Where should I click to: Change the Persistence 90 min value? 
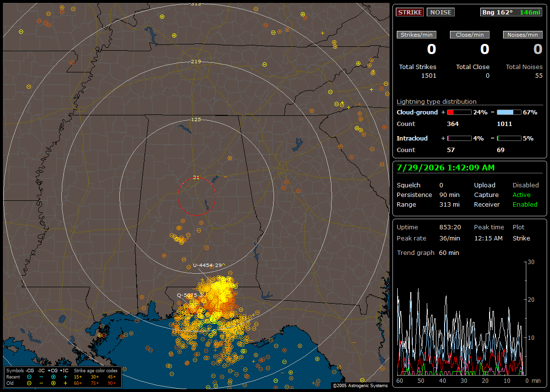point(449,195)
